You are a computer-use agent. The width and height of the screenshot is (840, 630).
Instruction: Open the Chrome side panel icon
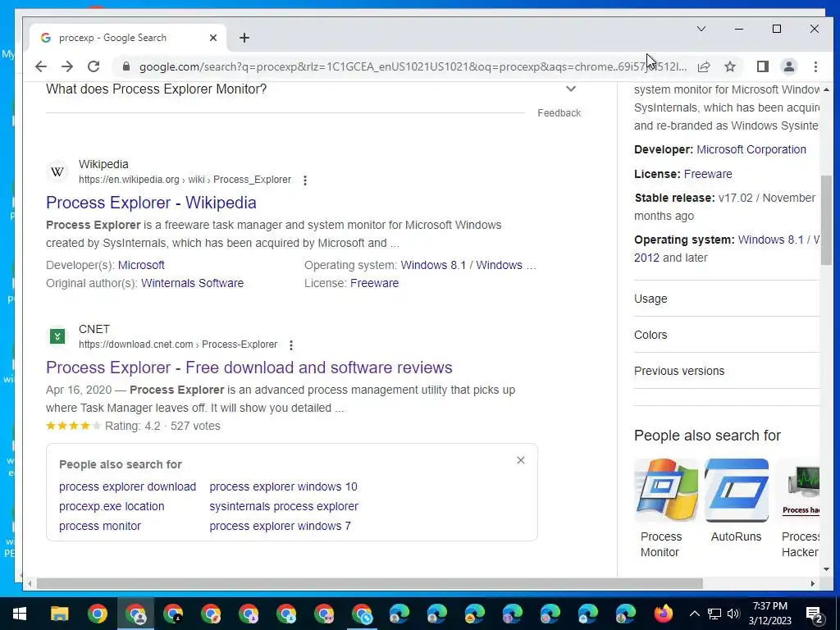763,66
